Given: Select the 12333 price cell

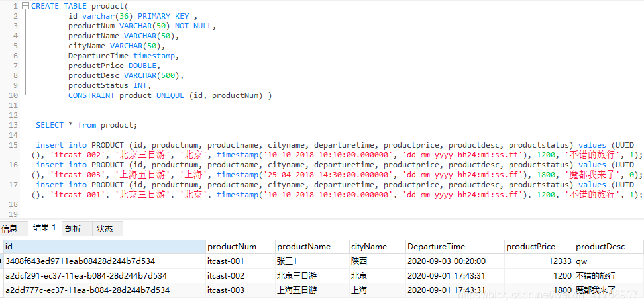Looking at the screenshot, I should (x=539, y=261).
